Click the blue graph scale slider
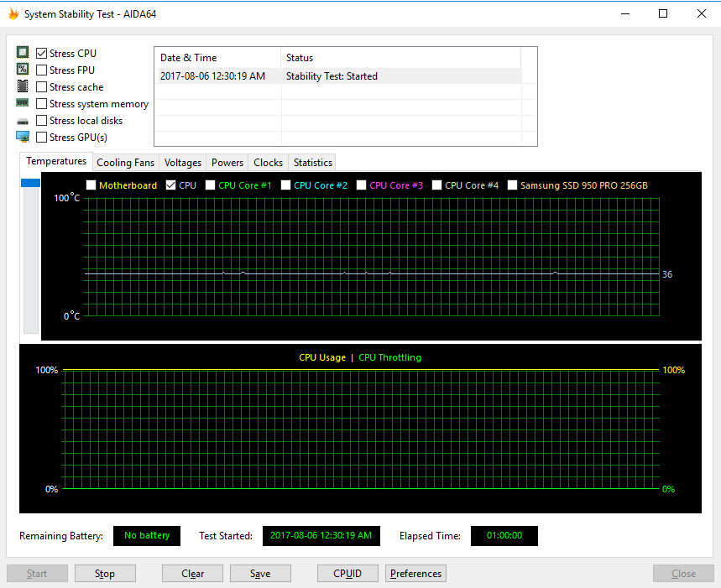Image resolution: width=721 pixels, height=588 pixels. (x=30, y=183)
